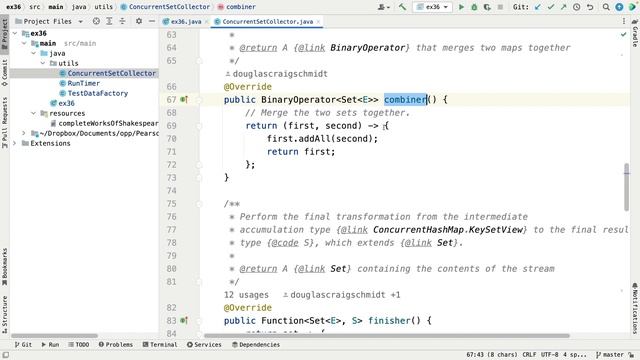Open Search Everywhere magnifier
Image resolution: width=640 pixels, height=360 pixels.
(x=606, y=7)
